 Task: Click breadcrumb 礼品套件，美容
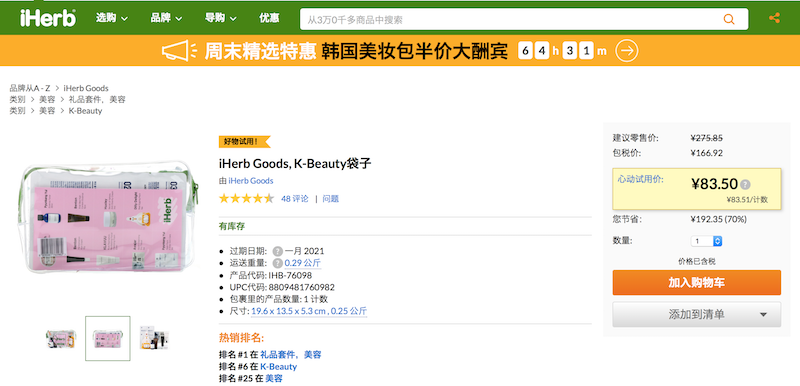click(97, 99)
